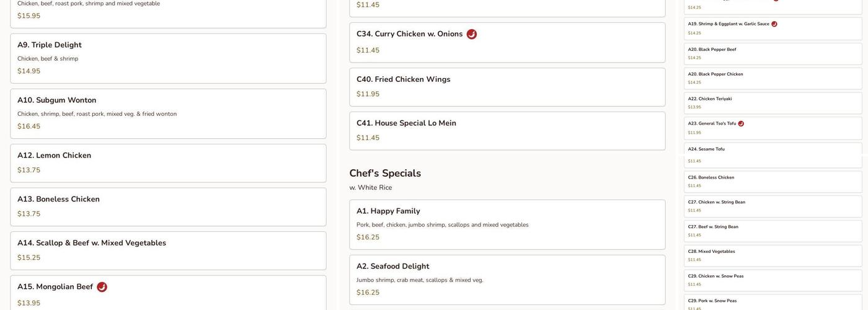Screen dimensions: 868x310
Task: Select A1. Happy Family dish
Action: (507, 224)
